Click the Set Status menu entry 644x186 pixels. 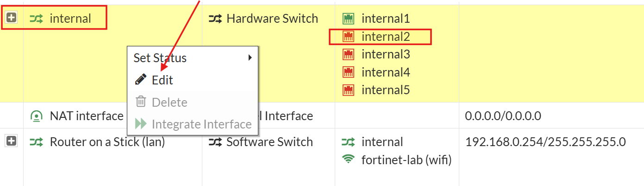[160, 58]
